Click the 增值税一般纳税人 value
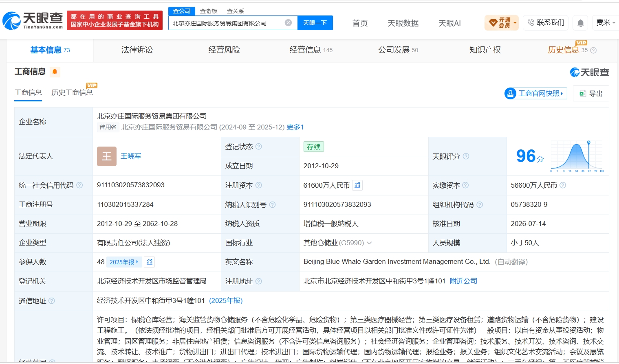The image size is (619, 364). point(331,224)
